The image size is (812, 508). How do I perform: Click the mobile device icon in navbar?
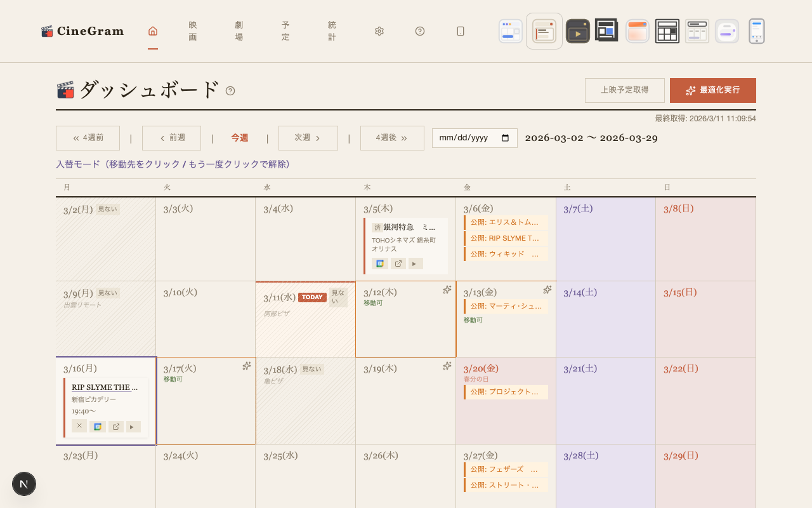pos(461,31)
